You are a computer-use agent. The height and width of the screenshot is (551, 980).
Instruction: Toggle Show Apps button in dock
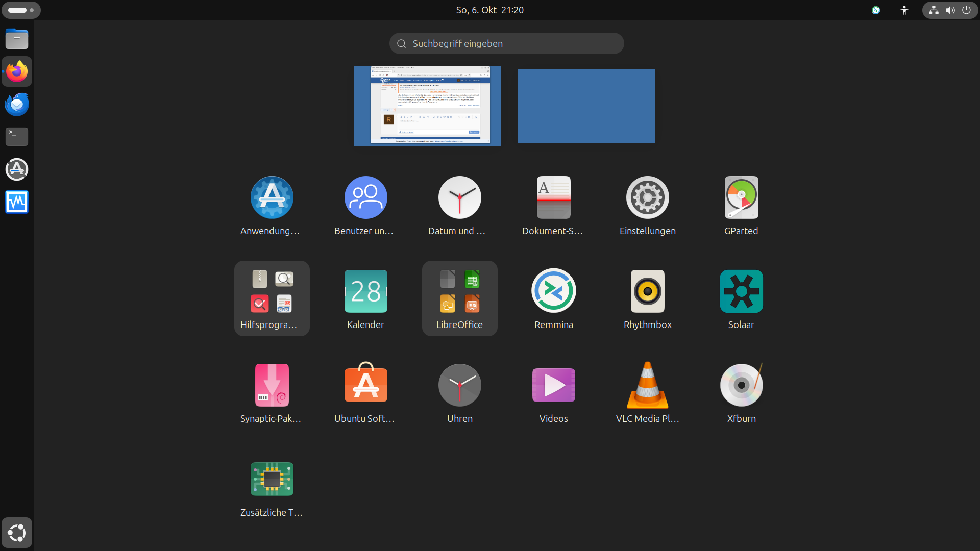click(17, 533)
